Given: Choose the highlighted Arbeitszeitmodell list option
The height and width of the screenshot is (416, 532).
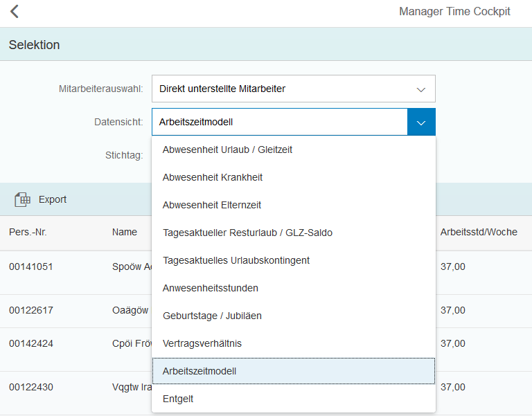Looking at the screenshot, I should point(294,371).
